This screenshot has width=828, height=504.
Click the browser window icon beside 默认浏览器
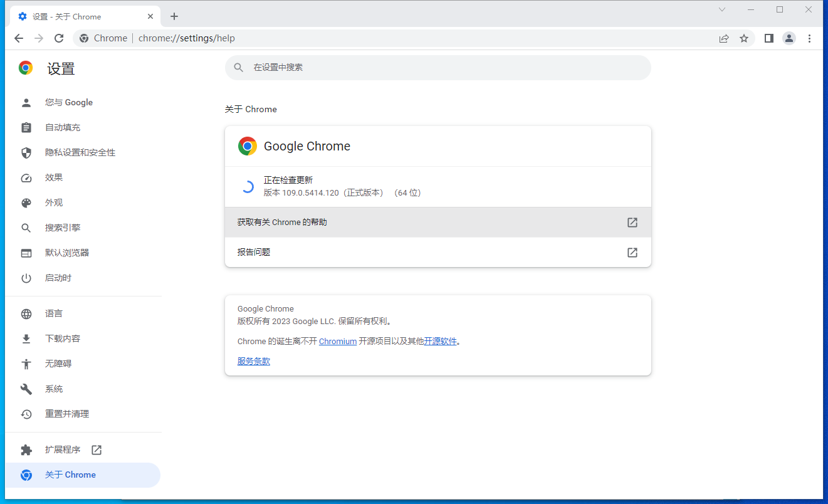(26, 253)
